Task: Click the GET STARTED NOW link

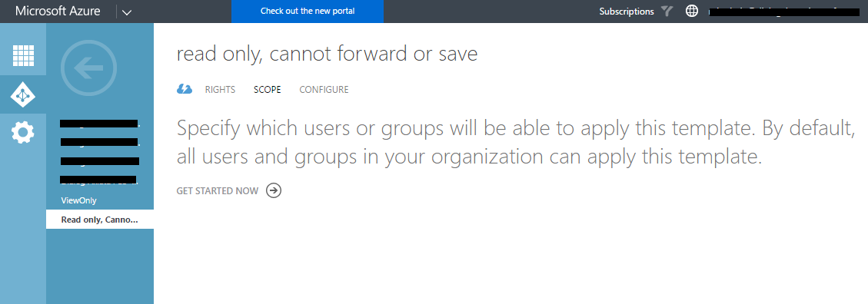Action: click(218, 190)
